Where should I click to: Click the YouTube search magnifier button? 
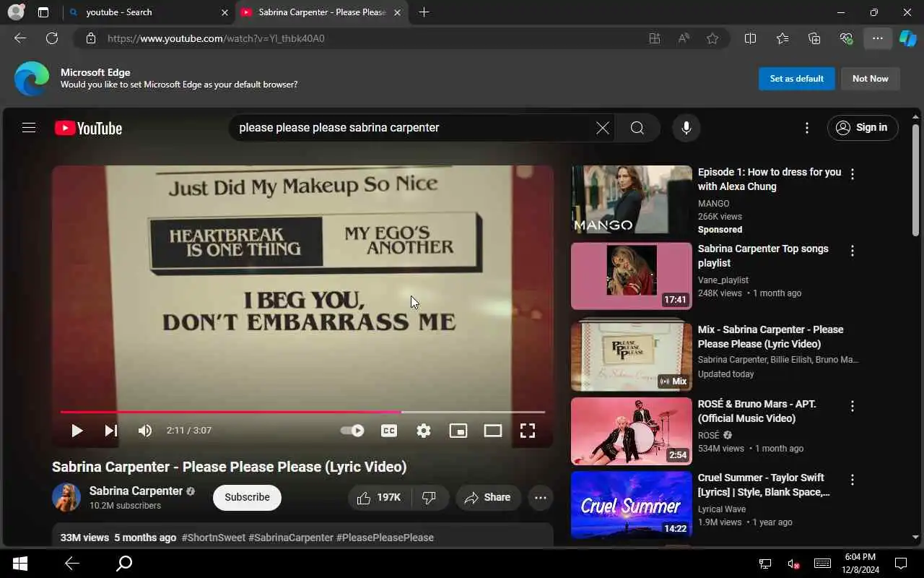click(x=637, y=128)
